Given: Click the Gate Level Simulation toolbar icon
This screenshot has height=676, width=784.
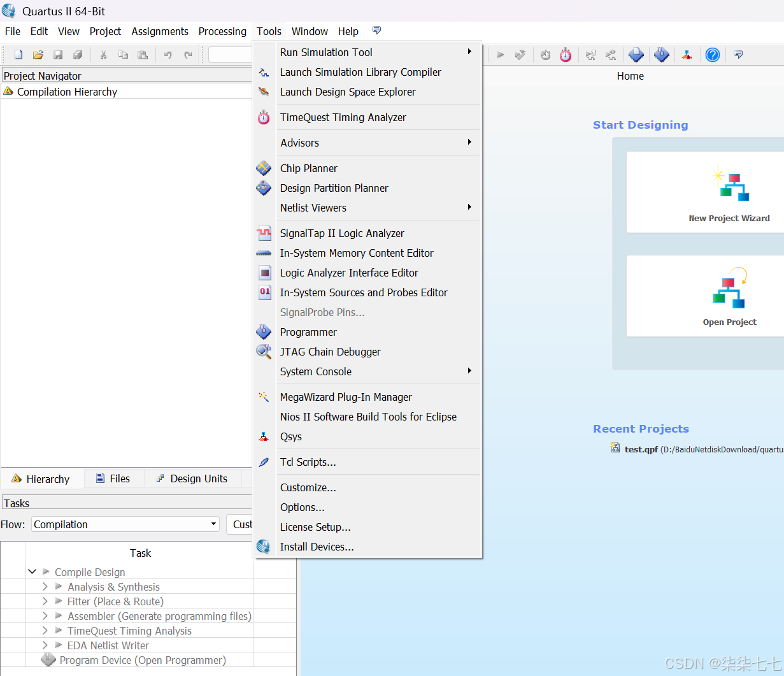Looking at the screenshot, I should pos(611,55).
